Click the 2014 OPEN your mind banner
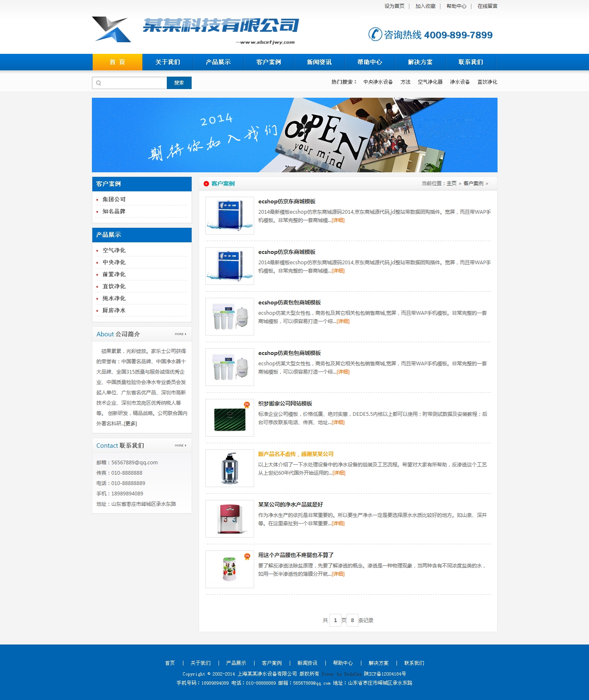The width and height of the screenshot is (589, 700). 294,135
